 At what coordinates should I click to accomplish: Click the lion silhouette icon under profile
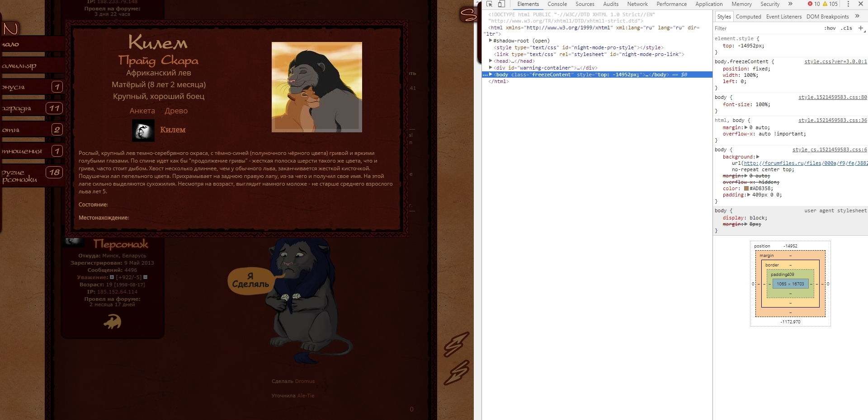pos(112,322)
